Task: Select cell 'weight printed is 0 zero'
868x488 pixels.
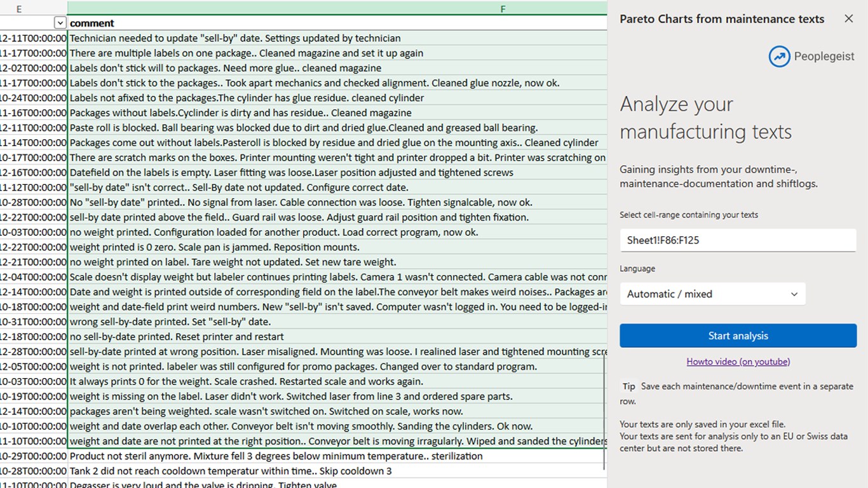Action: (337, 247)
